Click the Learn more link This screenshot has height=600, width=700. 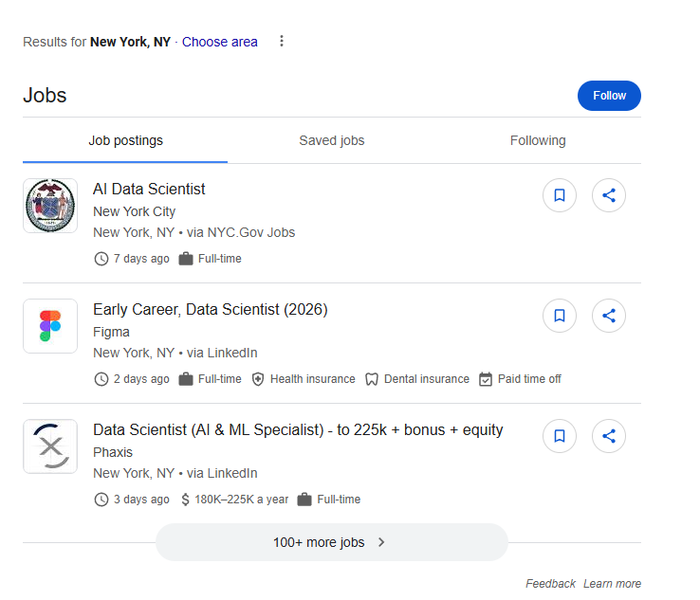point(612,584)
